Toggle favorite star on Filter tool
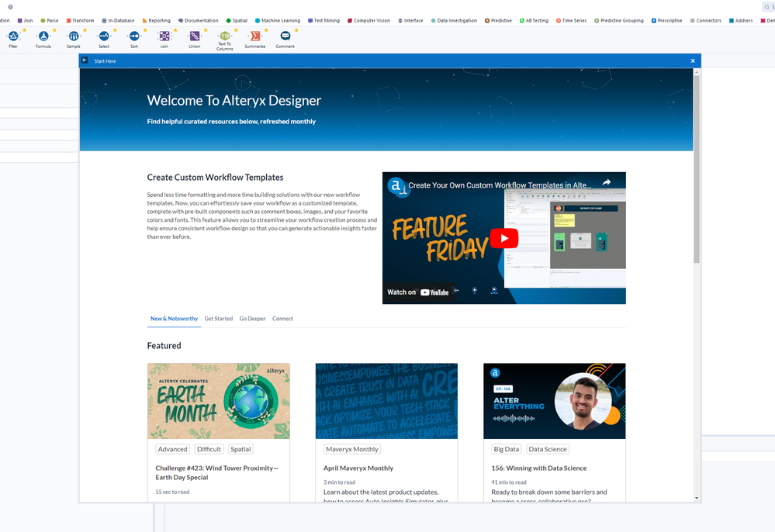Viewport: 775px width, 532px height. tap(24, 30)
